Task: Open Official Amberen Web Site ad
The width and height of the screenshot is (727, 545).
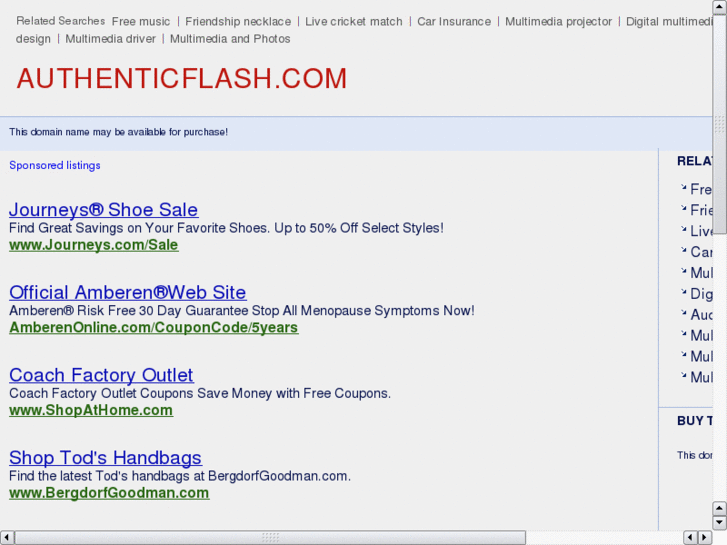Action: [x=128, y=292]
